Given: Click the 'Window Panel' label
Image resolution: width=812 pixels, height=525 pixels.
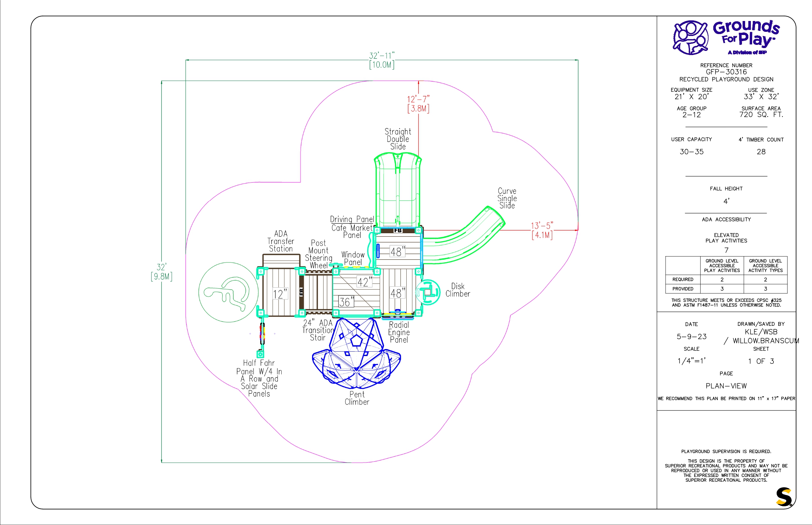Looking at the screenshot, I should [353, 258].
